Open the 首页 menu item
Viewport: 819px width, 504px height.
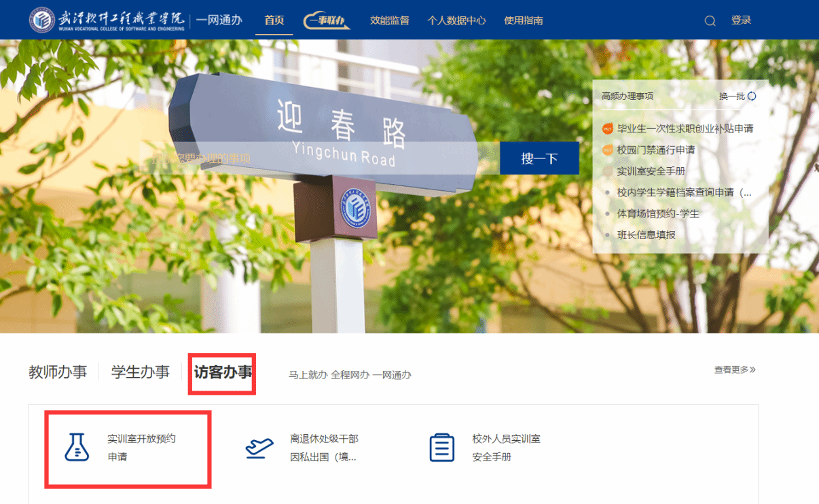point(274,20)
